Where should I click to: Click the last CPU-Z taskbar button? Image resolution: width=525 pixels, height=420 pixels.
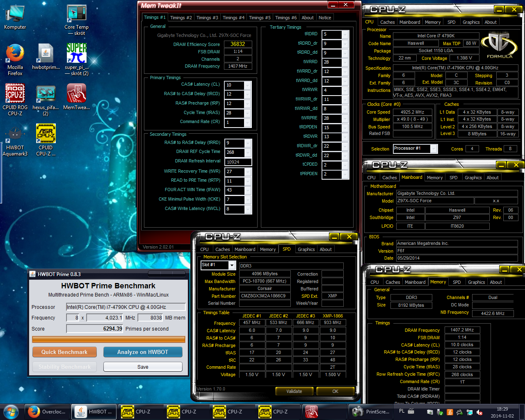pyautogui.click(x=277, y=412)
